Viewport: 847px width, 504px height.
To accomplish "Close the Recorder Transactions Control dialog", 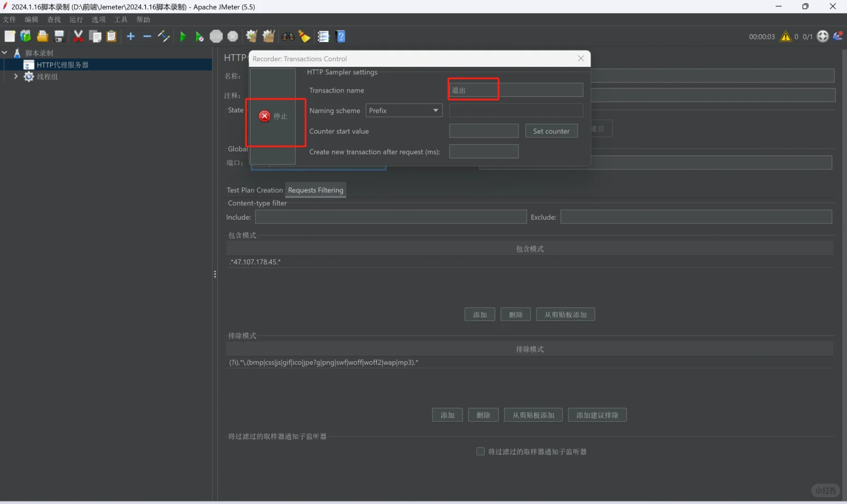I will (581, 58).
